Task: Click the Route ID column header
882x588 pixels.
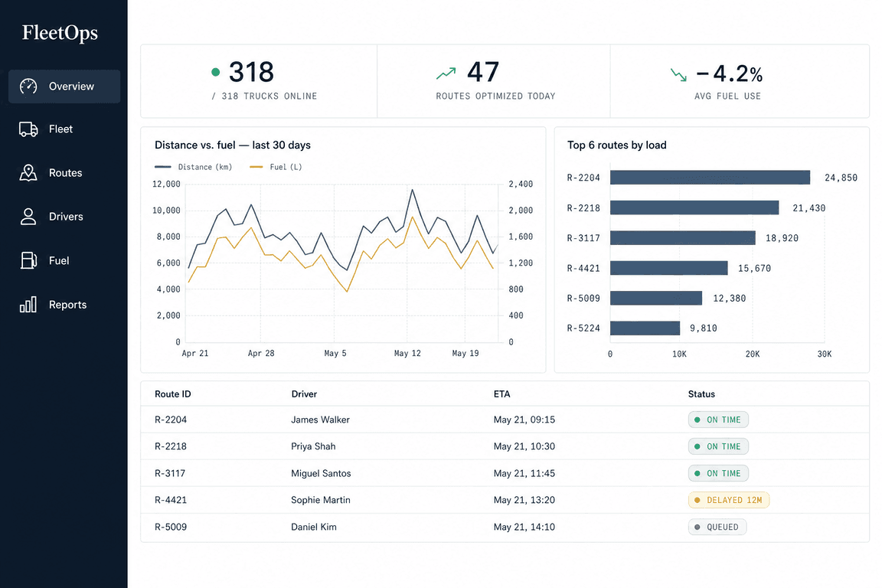Action: tap(173, 394)
